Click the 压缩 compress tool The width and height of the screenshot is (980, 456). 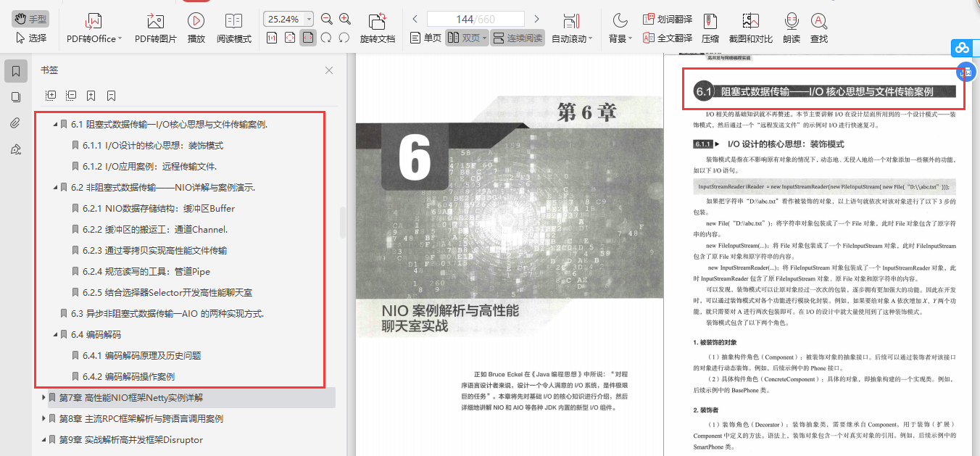pyautogui.click(x=710, y=28)
